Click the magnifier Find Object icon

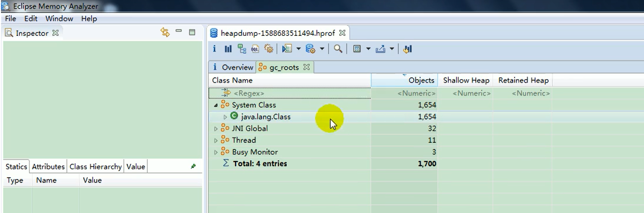click(338, 49)
